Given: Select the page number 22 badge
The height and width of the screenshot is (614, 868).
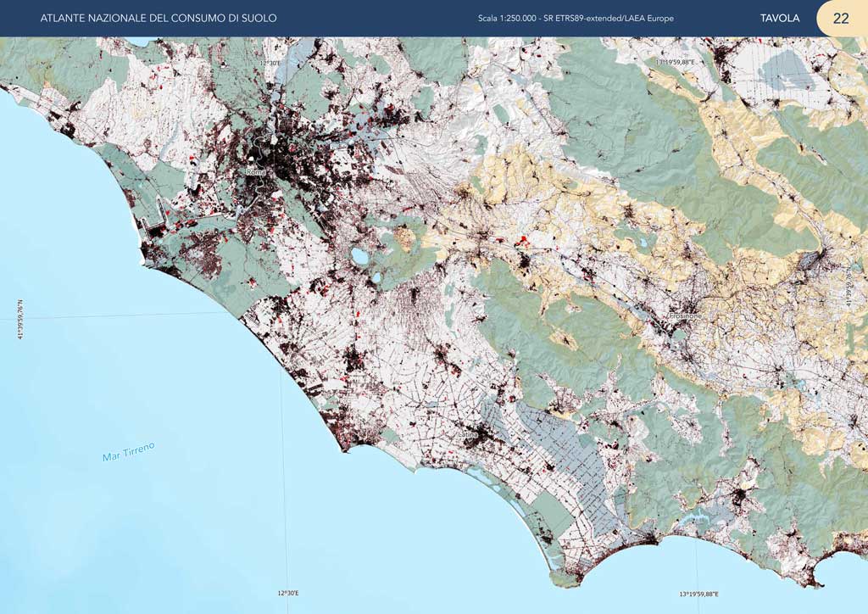Looking at the screenshot, I should (x=841, y=19).
